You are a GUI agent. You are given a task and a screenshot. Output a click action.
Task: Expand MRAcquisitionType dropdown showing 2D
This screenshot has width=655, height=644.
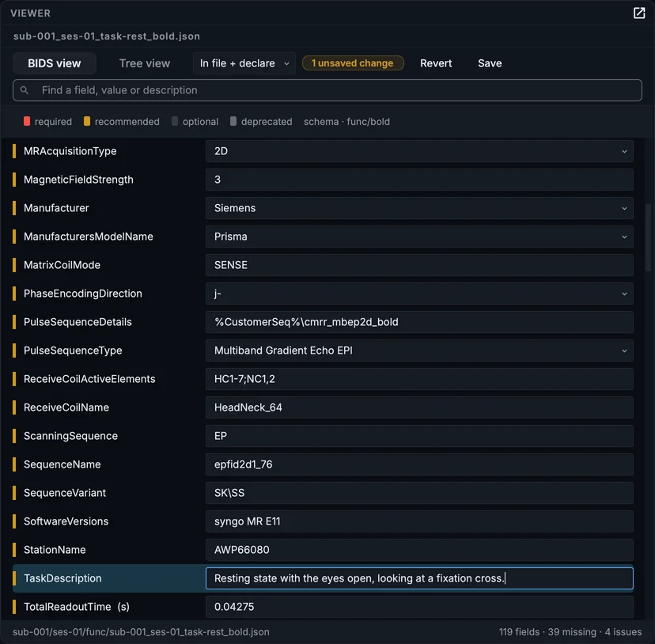(x=419, y=151)
